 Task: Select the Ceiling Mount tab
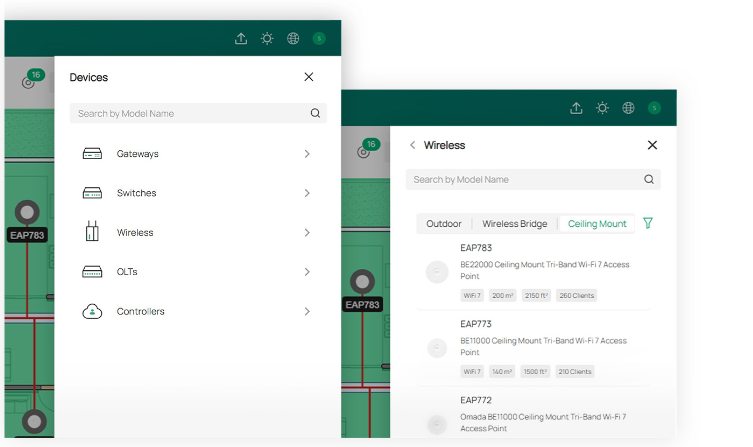pos(597,224)
